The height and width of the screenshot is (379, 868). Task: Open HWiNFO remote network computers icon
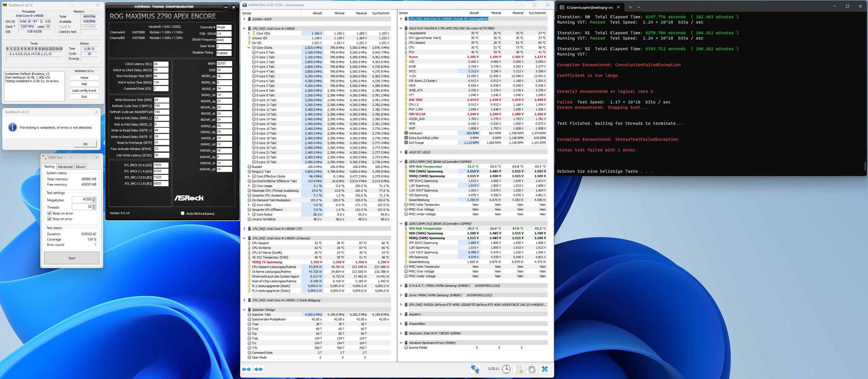tap(475, 369)
